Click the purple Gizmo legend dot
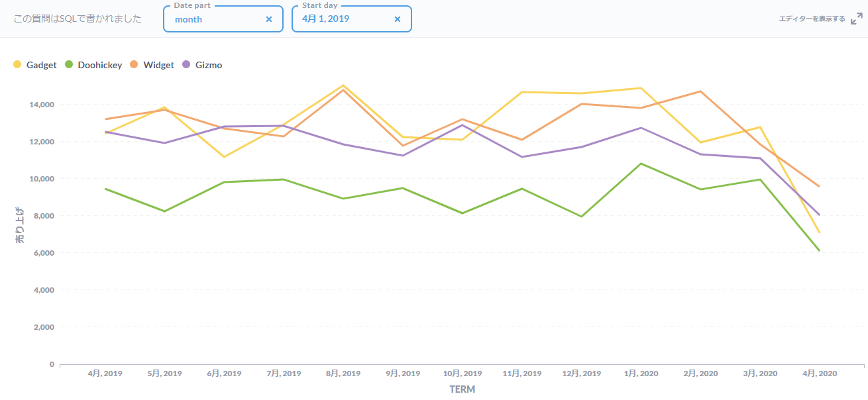The width and height of the screenshot is (868, 400). [x=185, y=64]
